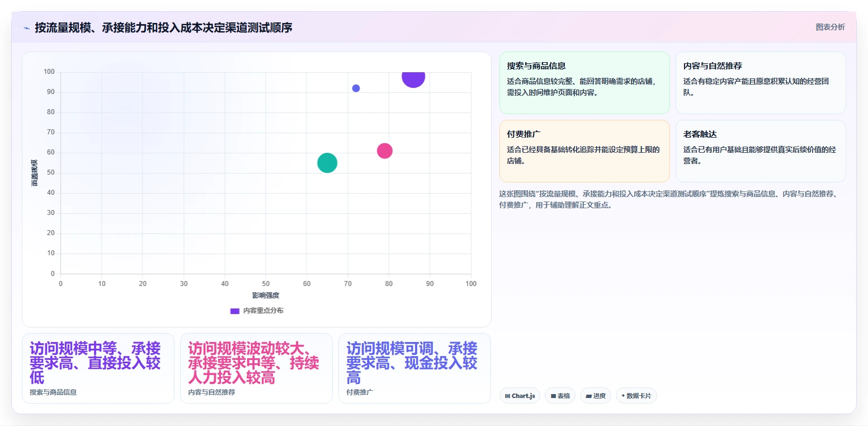Click the 付费推广 caption under blue stat
Viewport: 868px width, 426px height.
[x=360, y=392]
